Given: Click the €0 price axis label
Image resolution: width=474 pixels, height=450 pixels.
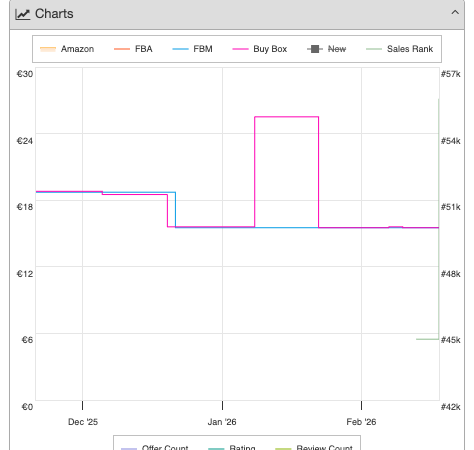Looking at the screenshot, I should point(27,407).
